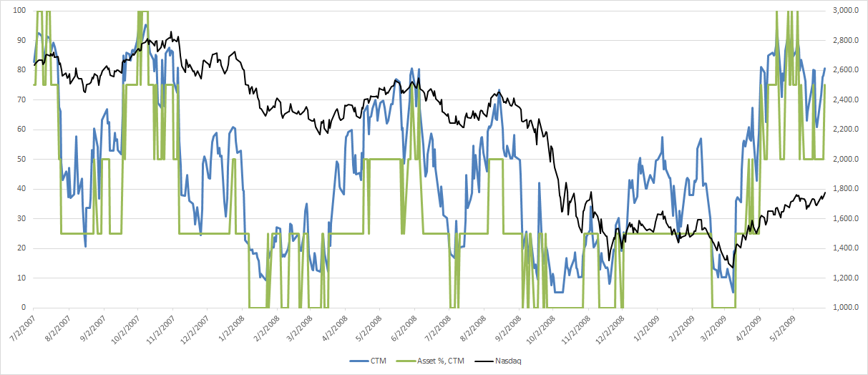Click the right axis value 1,400.0

point(844,248)
